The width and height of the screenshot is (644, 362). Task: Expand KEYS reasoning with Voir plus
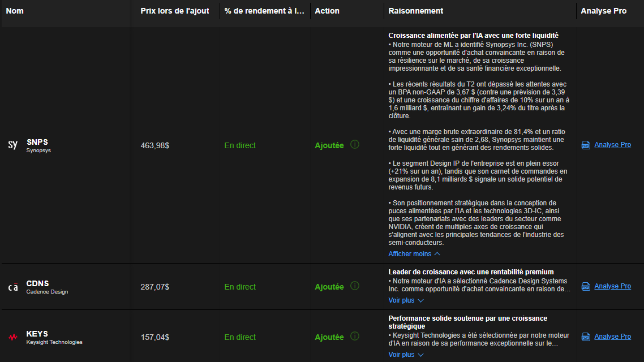coord(406,354)
